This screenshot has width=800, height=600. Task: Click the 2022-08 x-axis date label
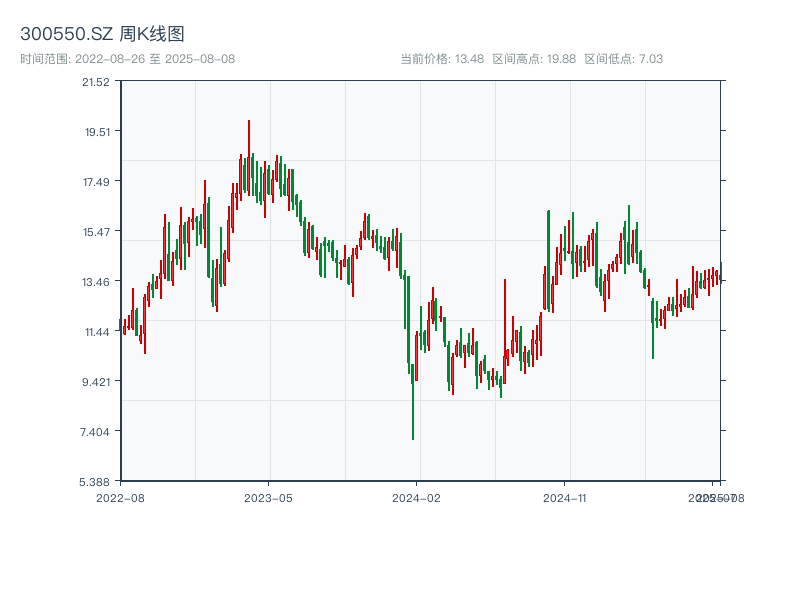[120, 497]
